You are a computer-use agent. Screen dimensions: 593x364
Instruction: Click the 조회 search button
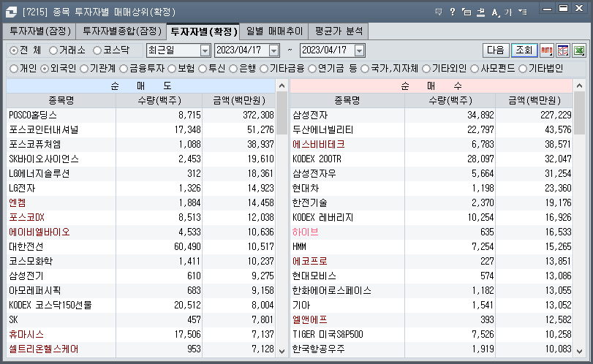pos(524,50)
